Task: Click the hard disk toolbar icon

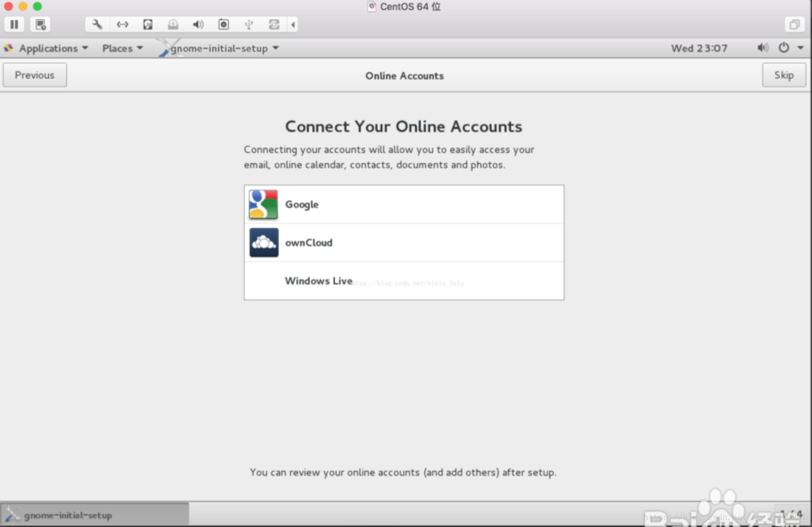Action: [x=147, y=24]
